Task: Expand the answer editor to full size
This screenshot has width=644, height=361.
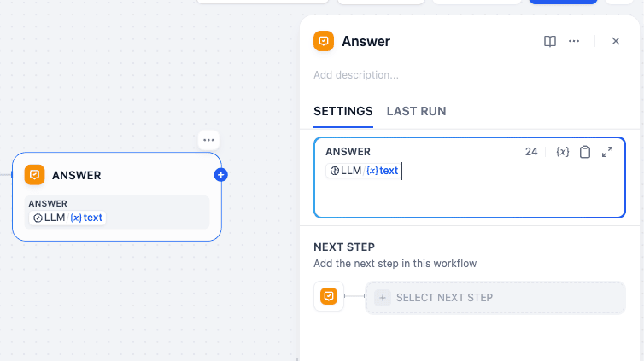Action: pyautogui.click(x=607, y=152)
